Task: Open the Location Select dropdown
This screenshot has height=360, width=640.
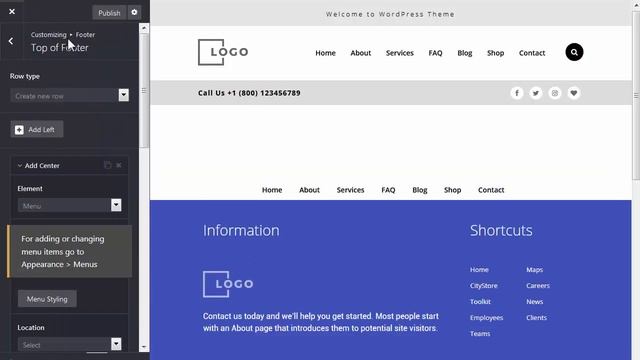Action: tap(69, 344)
